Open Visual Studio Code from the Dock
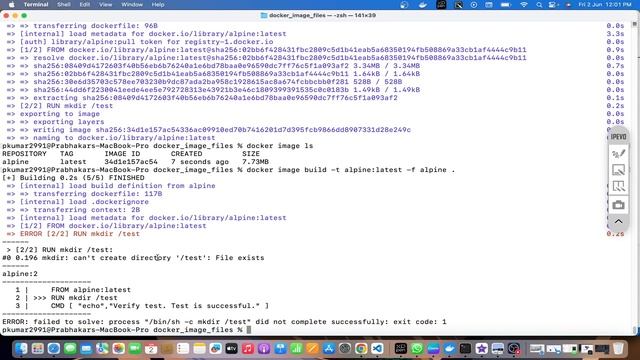The image size is (640, 360). (377, 349)
